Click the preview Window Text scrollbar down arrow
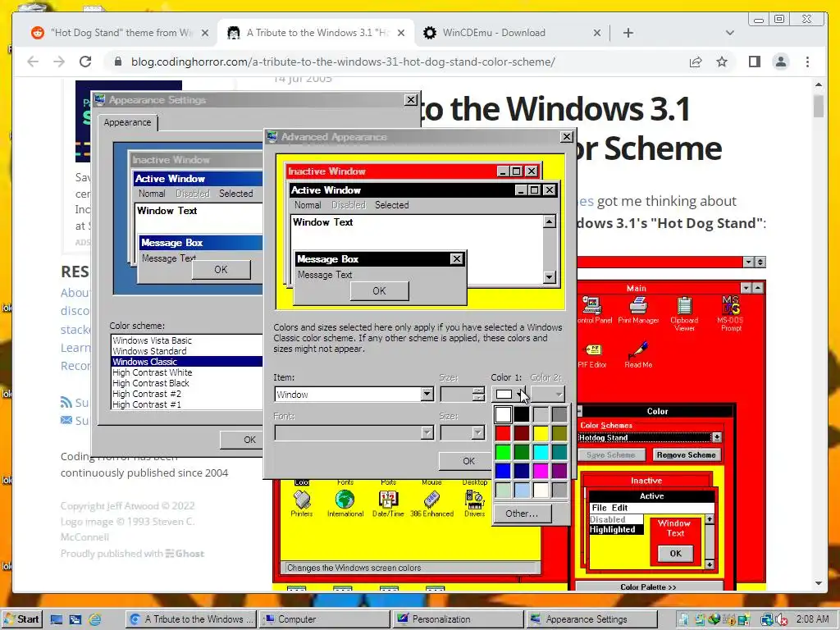This screenshot has height=630, width=840. (x=549, y=276)
